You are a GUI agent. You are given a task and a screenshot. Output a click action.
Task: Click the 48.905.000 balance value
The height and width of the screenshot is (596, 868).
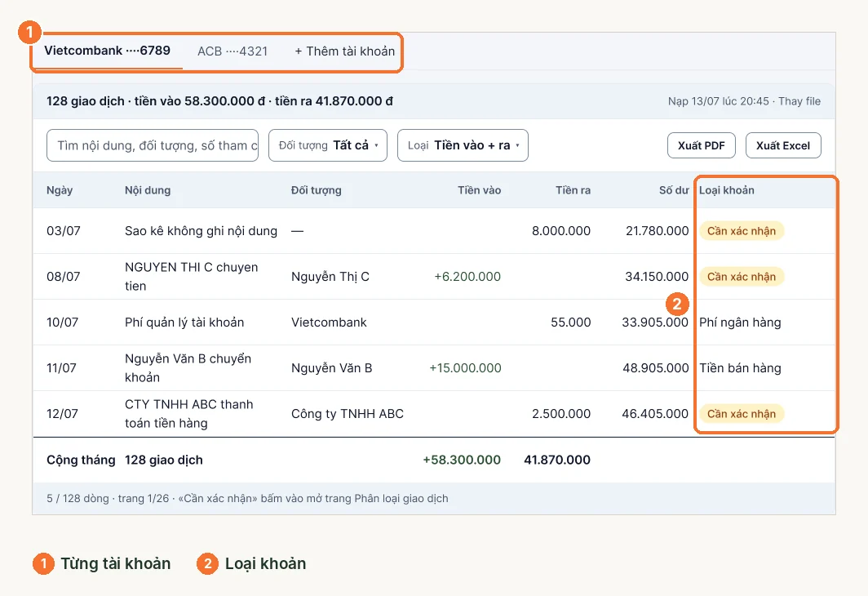655,367
